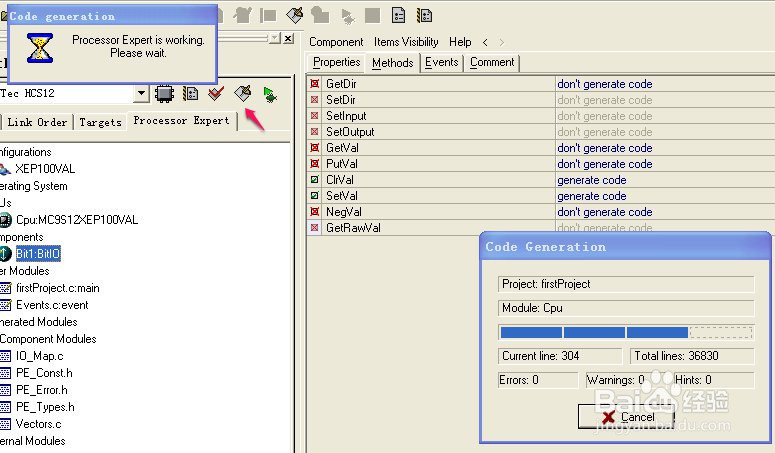Viewport: 775px width, 453px height.
Task: Click the greyed compile icon left of Debug
Action: click(x=320, y=15)
